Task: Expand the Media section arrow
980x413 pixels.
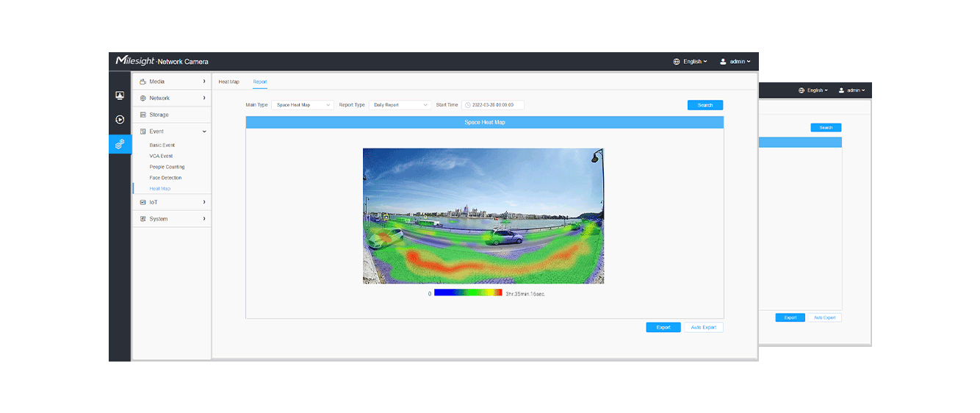Action: tap(204, 82)
